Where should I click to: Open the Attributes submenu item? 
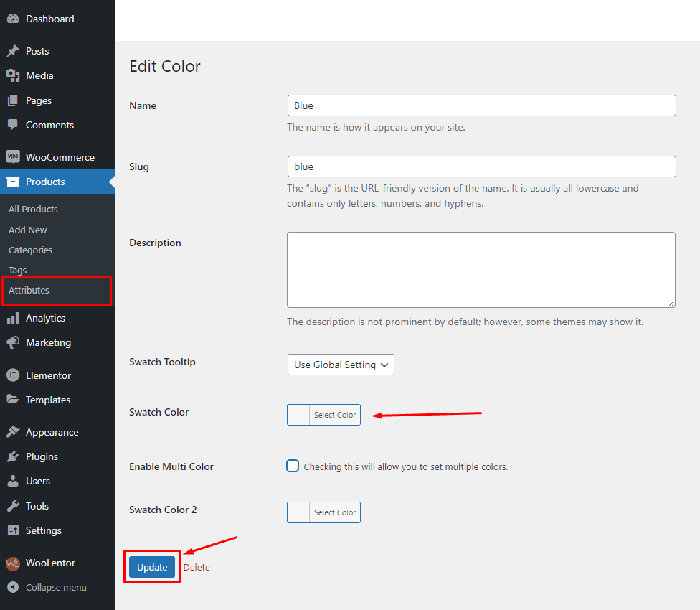point(29,290)
